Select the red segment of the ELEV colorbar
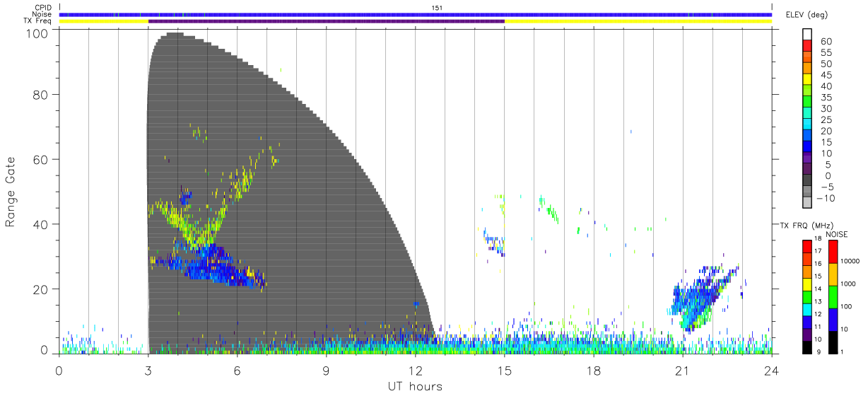 [807, 47]
